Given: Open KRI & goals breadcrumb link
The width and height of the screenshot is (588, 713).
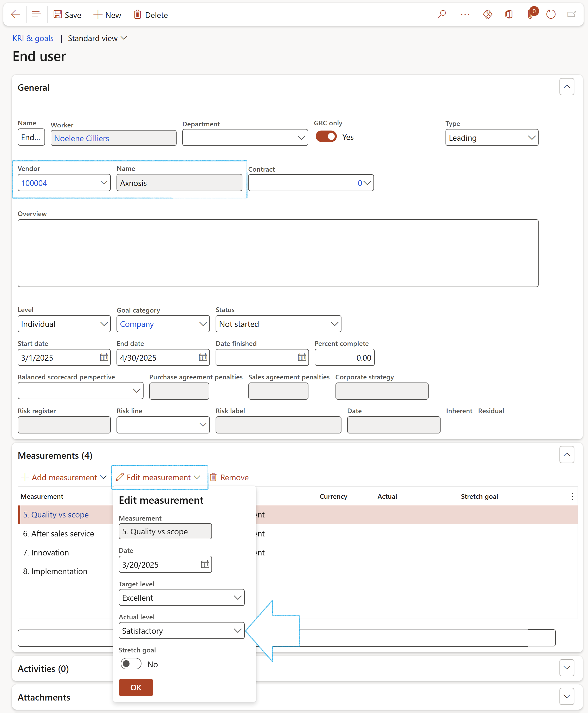Looking at the screenshot, I should point(33,38).
